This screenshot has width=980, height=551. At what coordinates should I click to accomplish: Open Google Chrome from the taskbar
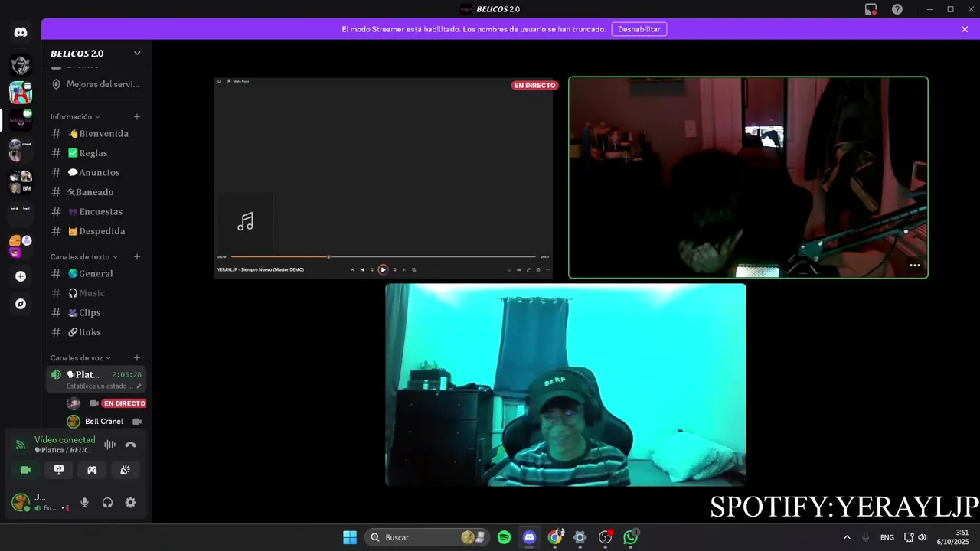pyautogui.click(x=555, y=537)
